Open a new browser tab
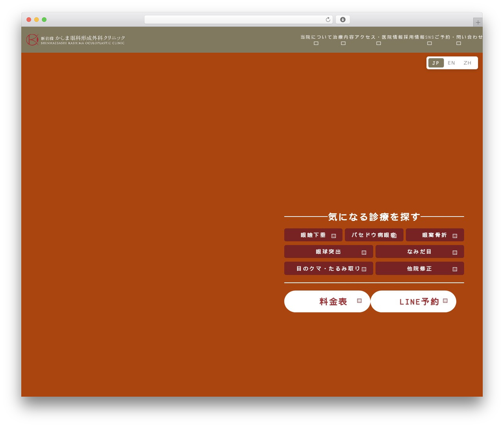 click(x=478, y=22)
